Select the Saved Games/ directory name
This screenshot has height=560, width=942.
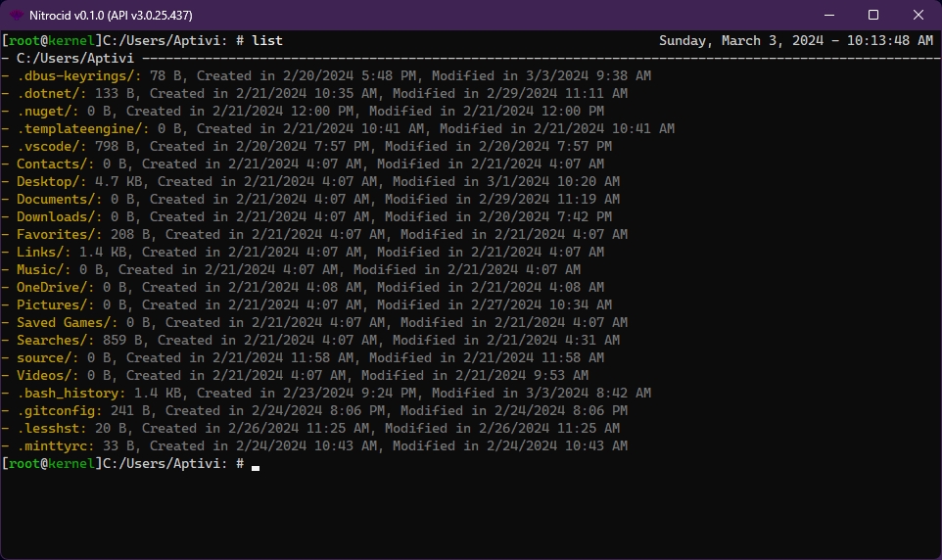[x=67, y=323]
